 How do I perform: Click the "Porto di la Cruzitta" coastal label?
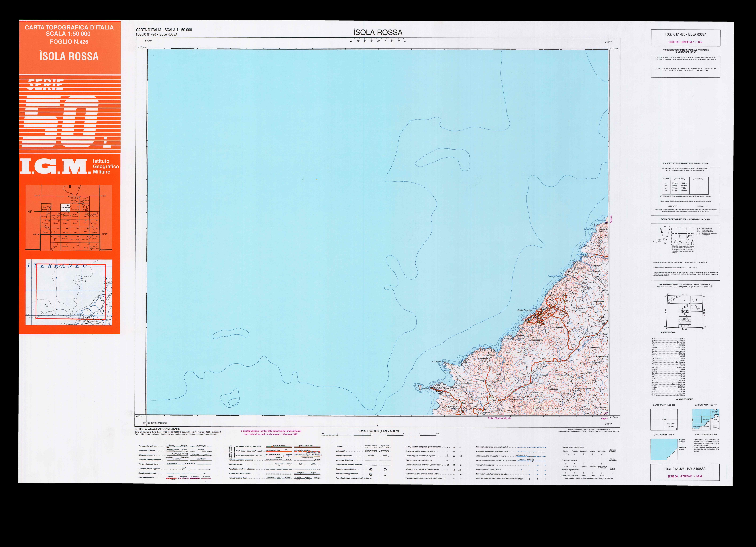coord(554,276)
